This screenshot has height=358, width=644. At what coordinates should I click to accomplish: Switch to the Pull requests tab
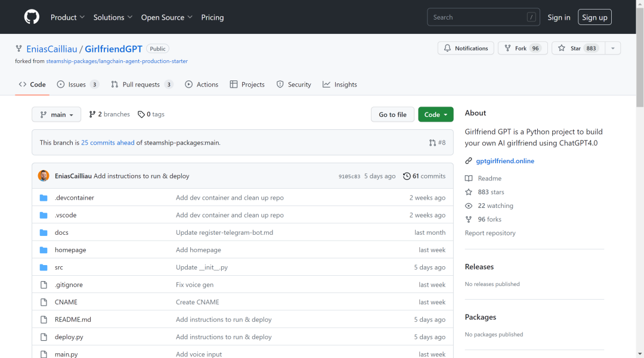[141, 85]
